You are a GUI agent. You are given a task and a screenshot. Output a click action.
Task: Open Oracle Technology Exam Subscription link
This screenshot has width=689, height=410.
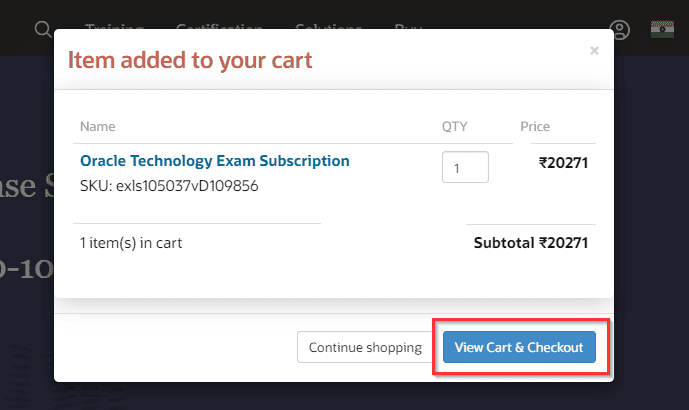(215, 160)
